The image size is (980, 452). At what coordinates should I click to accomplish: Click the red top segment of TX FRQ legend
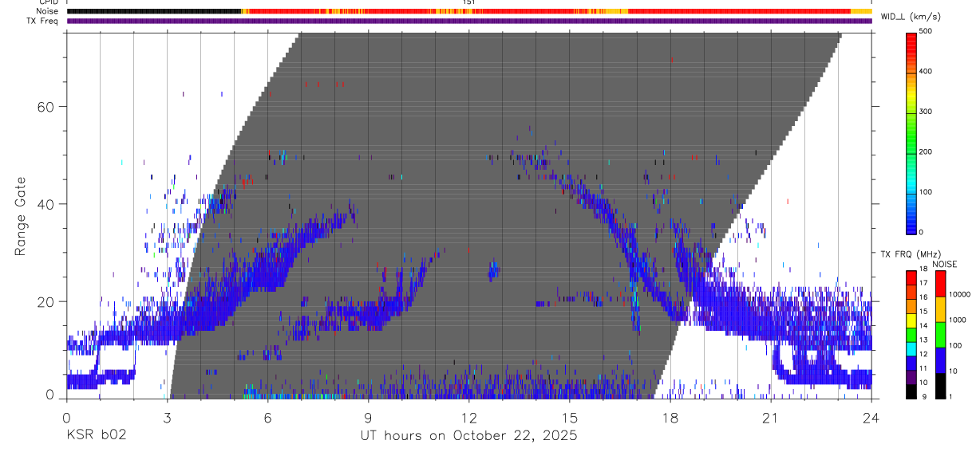[x=912, y=277]
